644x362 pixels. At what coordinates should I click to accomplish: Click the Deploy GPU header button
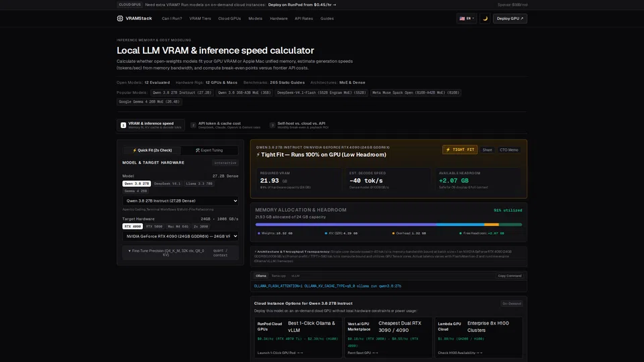510,19
